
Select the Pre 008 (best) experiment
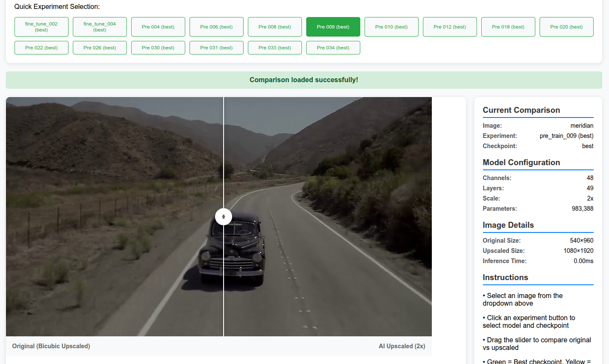[275, 26]
